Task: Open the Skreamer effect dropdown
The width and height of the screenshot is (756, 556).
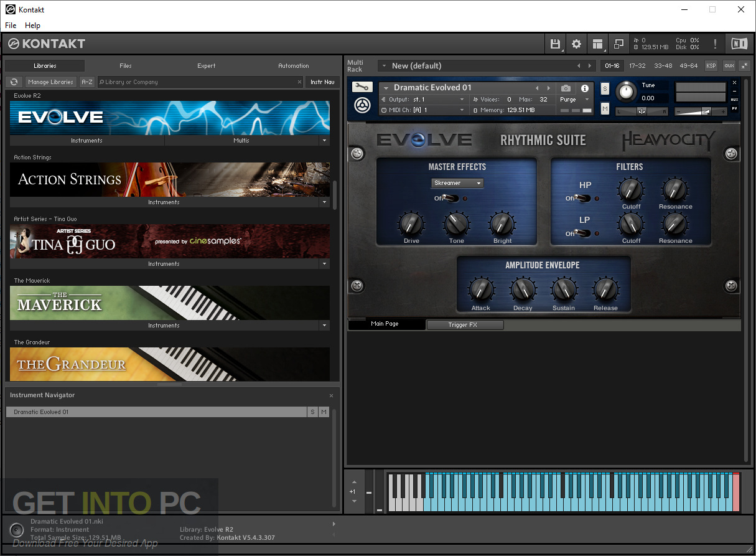Action: [x=457, y=183]
